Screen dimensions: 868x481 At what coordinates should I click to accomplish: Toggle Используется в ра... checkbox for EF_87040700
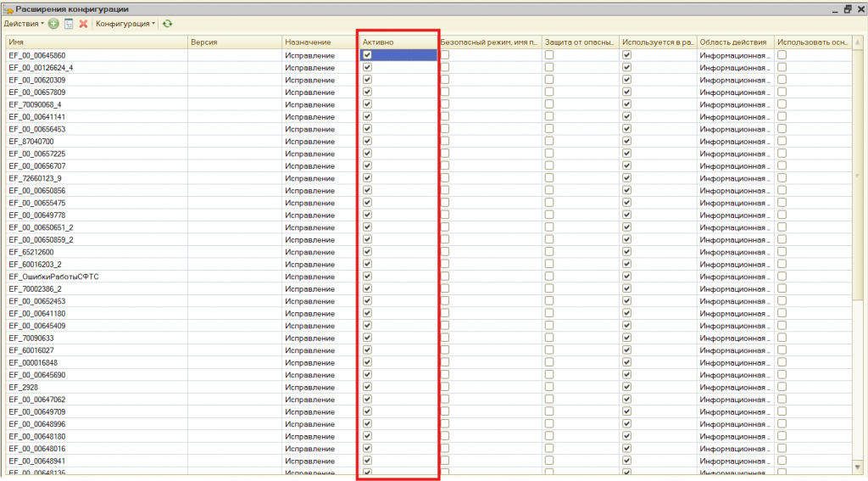(x=626, y=141)
